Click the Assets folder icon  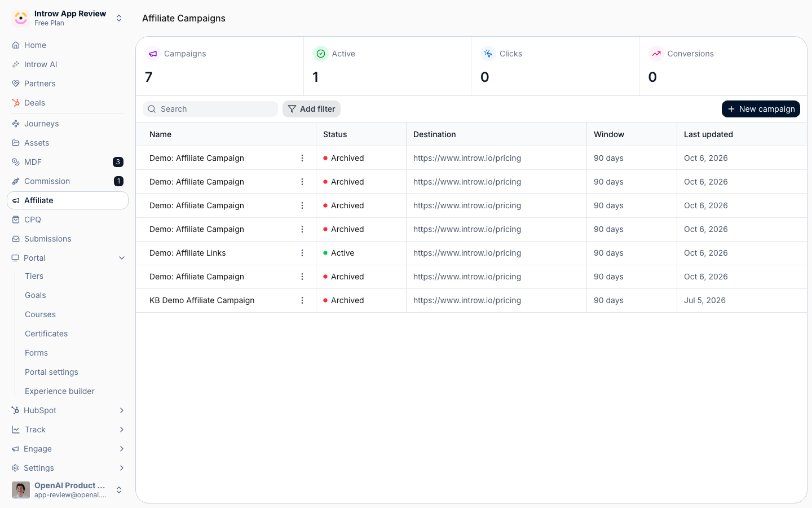pos(16,143)
